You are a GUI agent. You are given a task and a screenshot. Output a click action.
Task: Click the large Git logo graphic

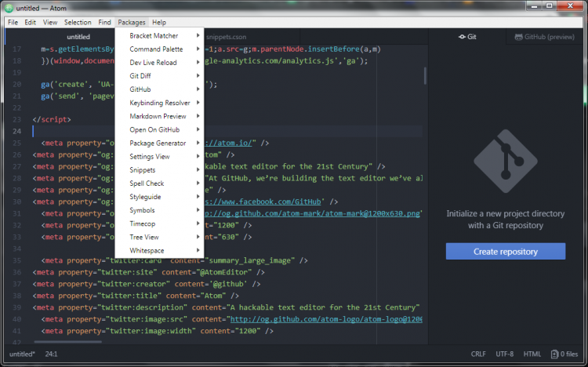(x=506, y=161)
